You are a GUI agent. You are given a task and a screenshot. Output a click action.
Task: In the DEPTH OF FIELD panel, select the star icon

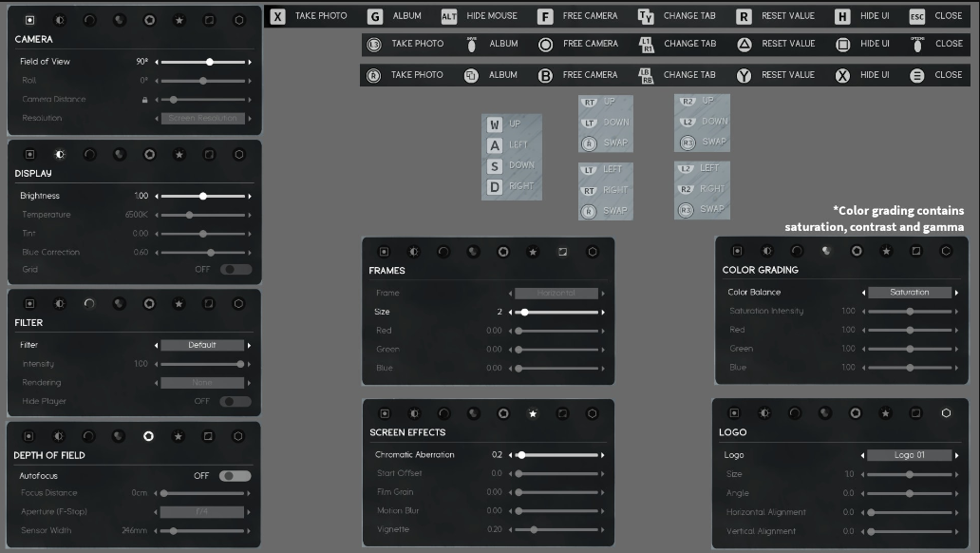[x=179, y=436]
